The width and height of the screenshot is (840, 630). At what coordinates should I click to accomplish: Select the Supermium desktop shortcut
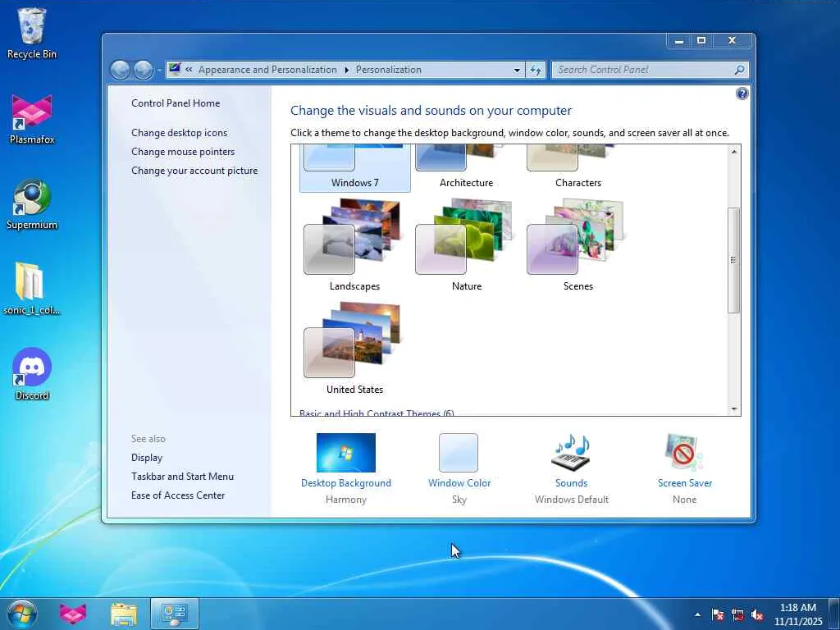32,204
